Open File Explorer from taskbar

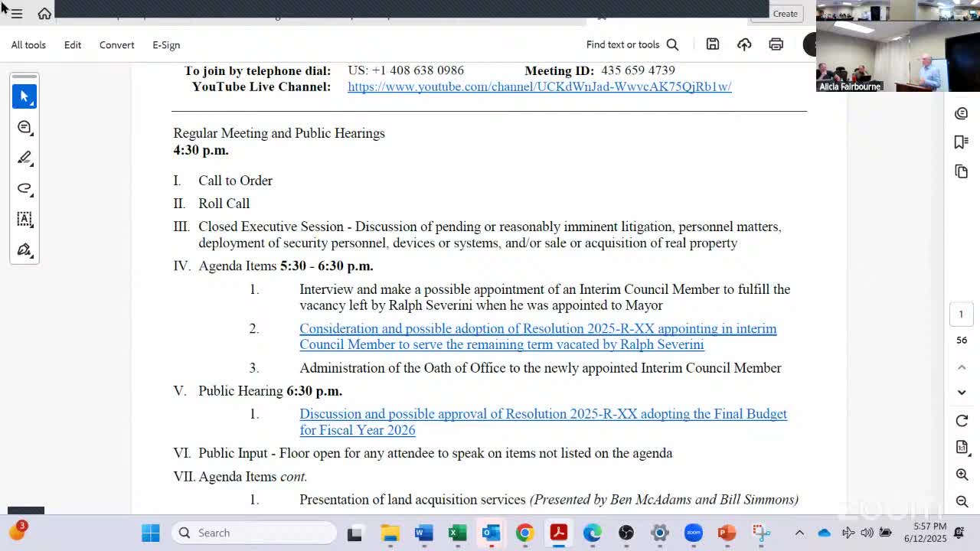click(x=390, y=533)
